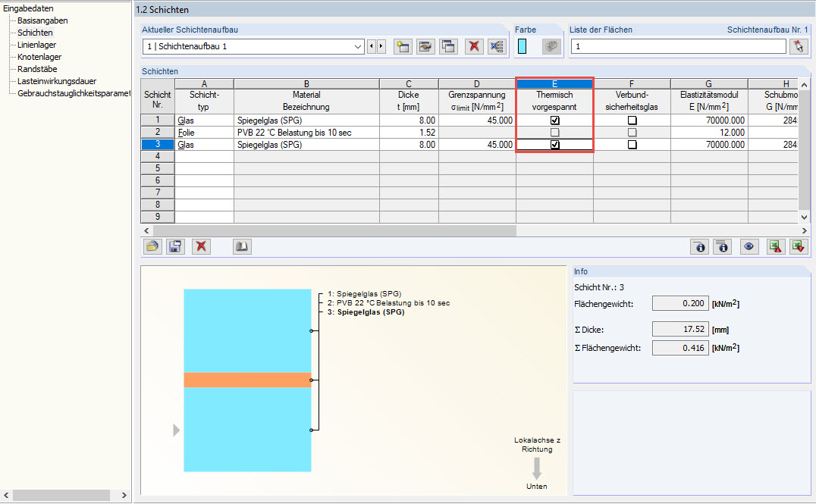This screenshot has width=816, height=504.
Task: Click the Farbe cyan color swatch
Action: pos(522,47)
